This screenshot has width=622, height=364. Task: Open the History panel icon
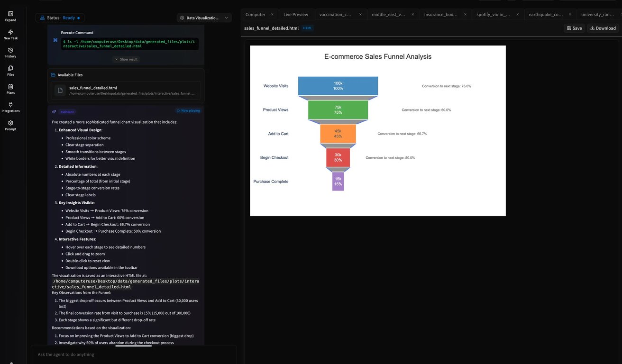(x=10, y=50)
